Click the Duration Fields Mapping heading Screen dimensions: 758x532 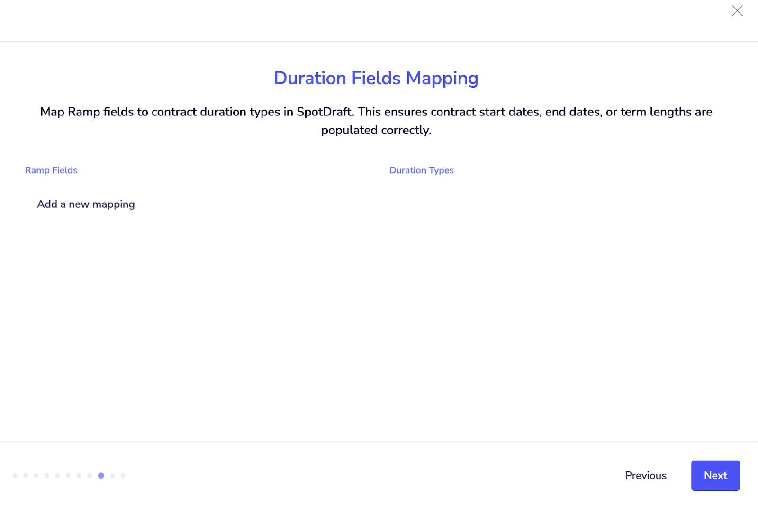(376, 79)
